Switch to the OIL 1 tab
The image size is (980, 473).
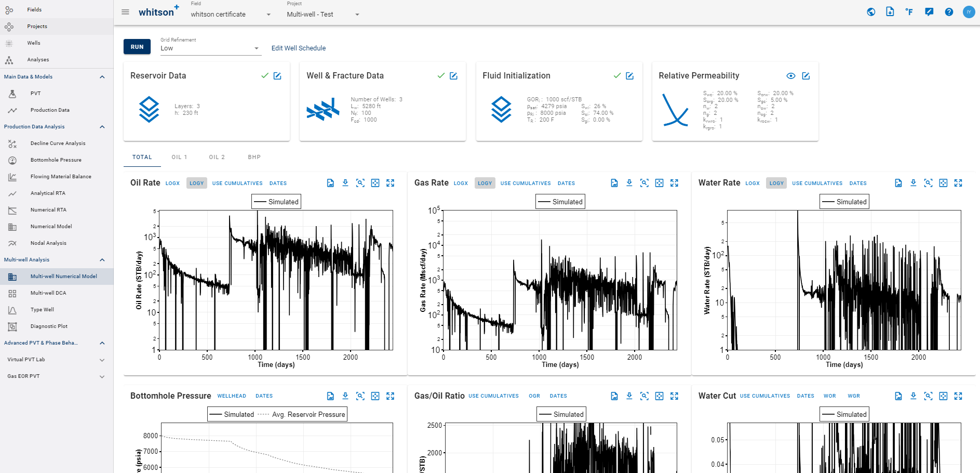click(179, 157)
